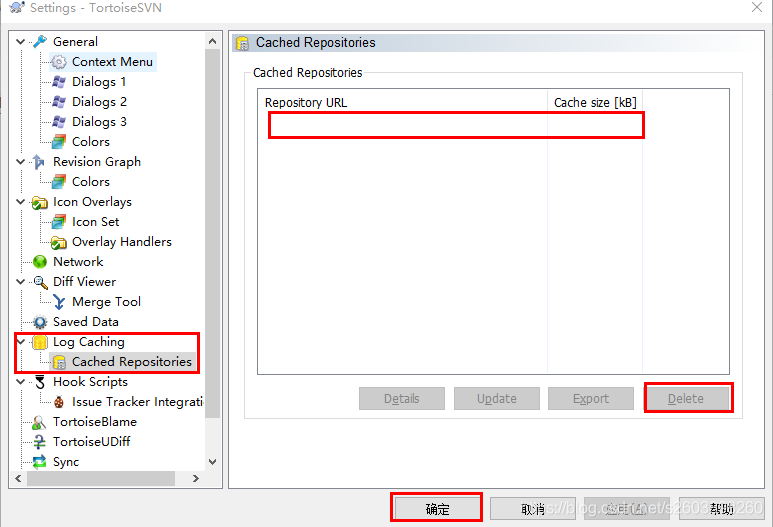Click the Revision Graph icon
Screen dimensions: 773x527
point(39,162)
